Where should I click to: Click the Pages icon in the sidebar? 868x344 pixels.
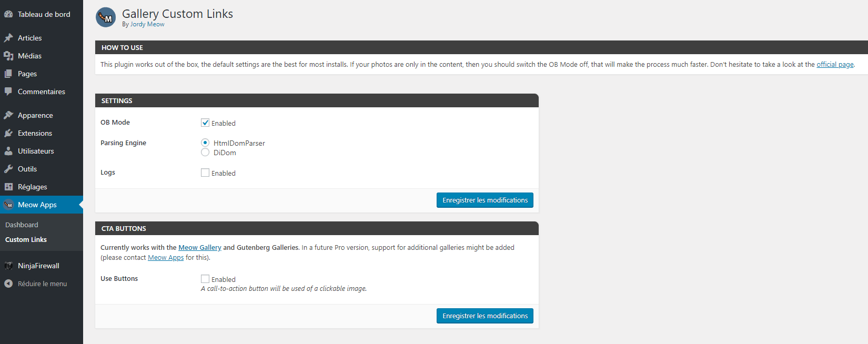[8, 74]
